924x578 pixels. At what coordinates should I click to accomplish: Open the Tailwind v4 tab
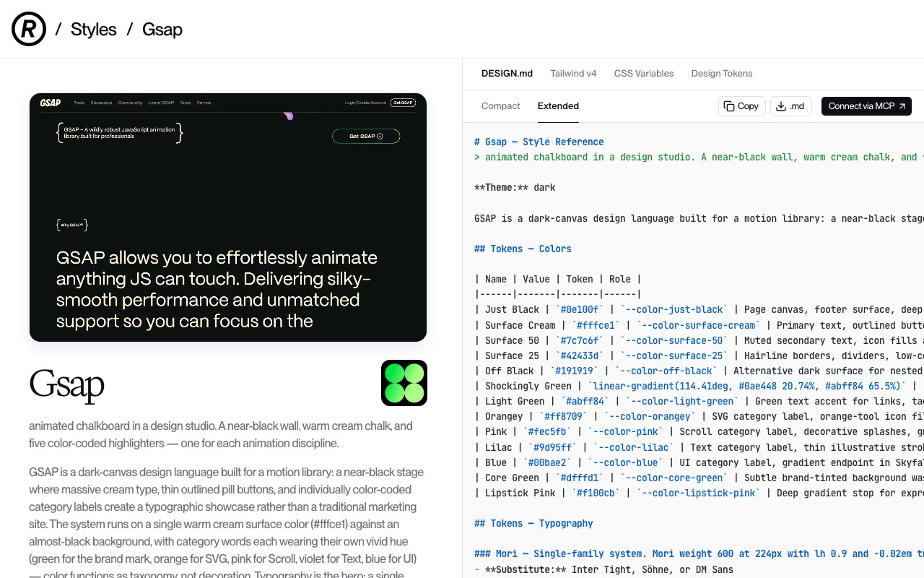coord(573,74)
